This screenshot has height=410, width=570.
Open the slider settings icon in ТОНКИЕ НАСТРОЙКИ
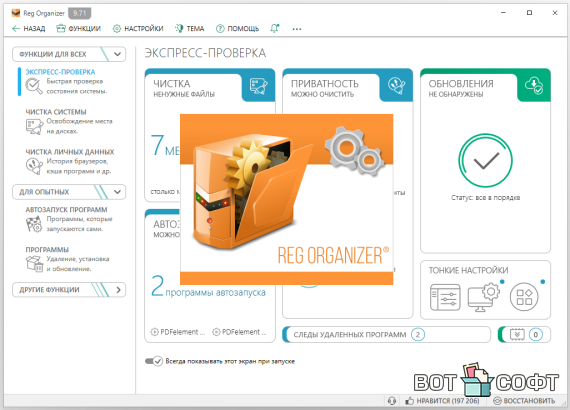[445, 298]
